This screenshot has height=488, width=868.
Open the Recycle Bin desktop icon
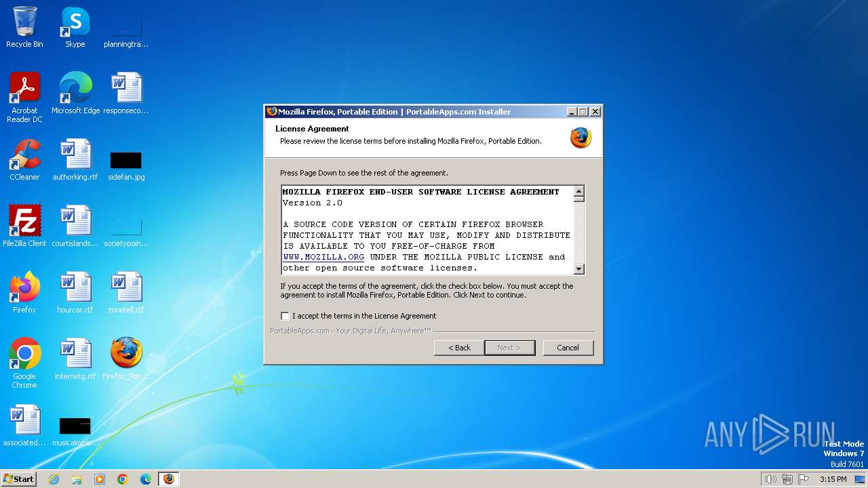(x=24, y=27)
